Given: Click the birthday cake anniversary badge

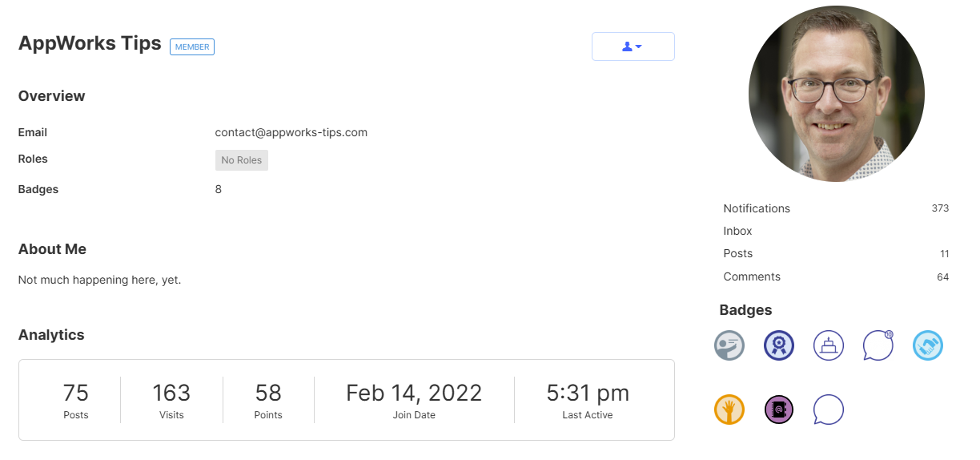Looking at the screenshot, I should (829, 345).
